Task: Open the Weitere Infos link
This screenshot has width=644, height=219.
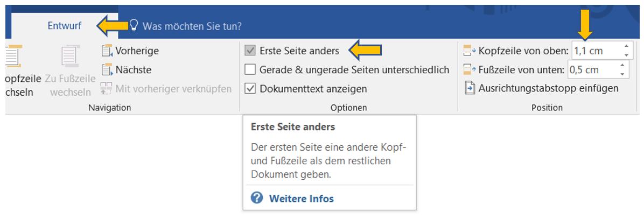Action: coord(301,199)
